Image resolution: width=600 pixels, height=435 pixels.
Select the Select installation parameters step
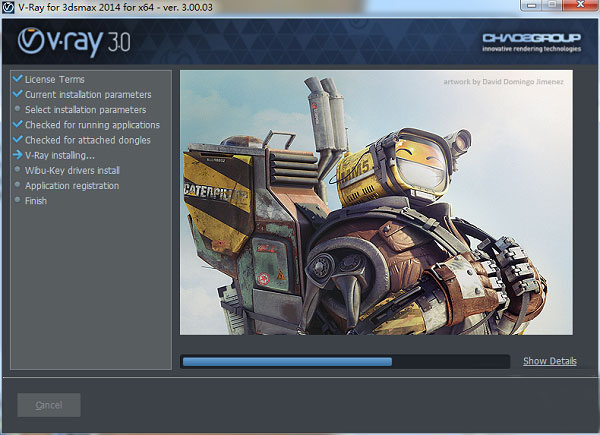(86, 110)
